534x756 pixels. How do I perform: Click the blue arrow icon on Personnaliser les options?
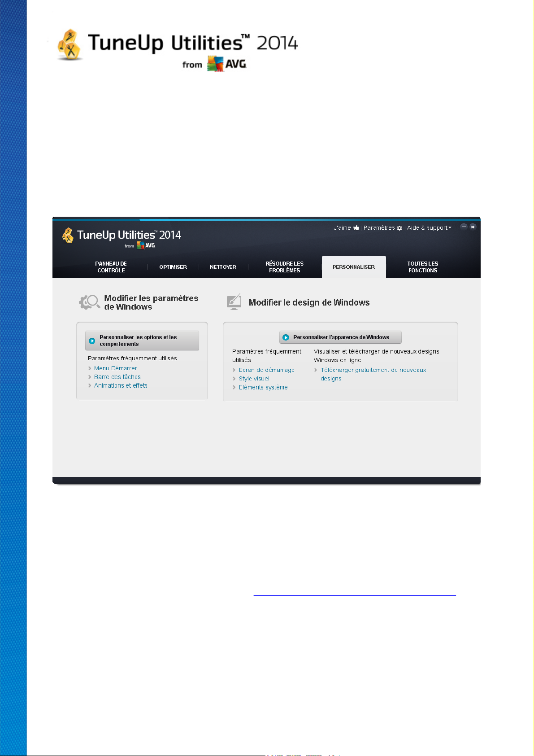point(92,341)
